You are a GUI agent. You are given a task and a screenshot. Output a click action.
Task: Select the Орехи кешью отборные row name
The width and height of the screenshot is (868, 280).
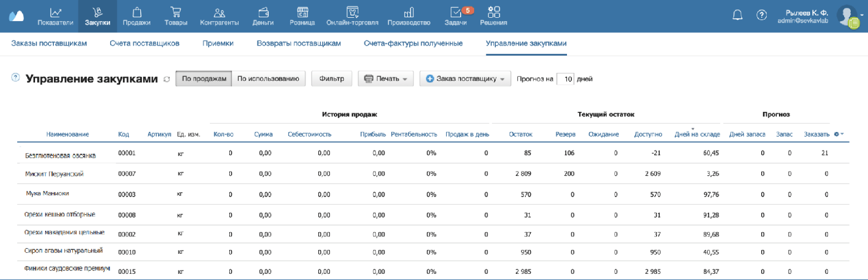(60, 214)
